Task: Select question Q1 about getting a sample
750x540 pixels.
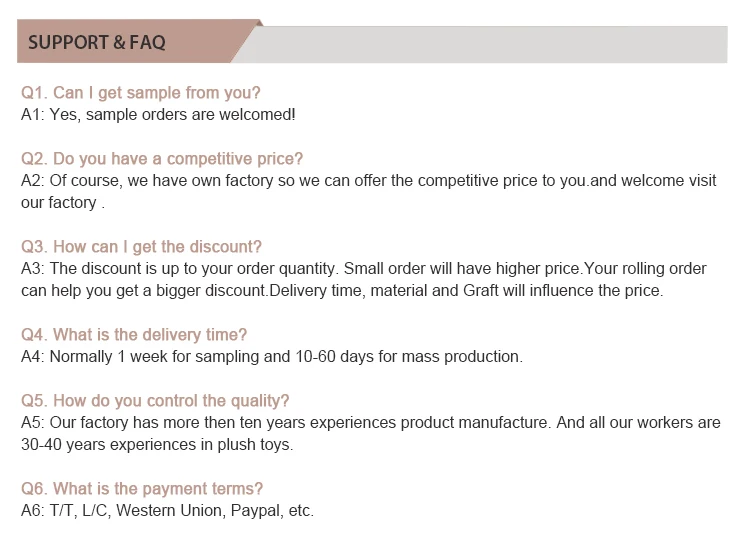Action: click(141, 93)
